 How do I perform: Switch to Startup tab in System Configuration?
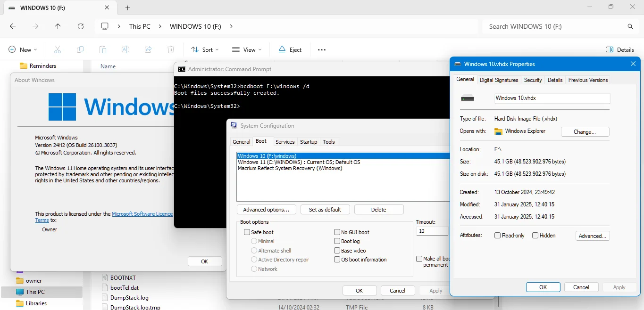309,142
